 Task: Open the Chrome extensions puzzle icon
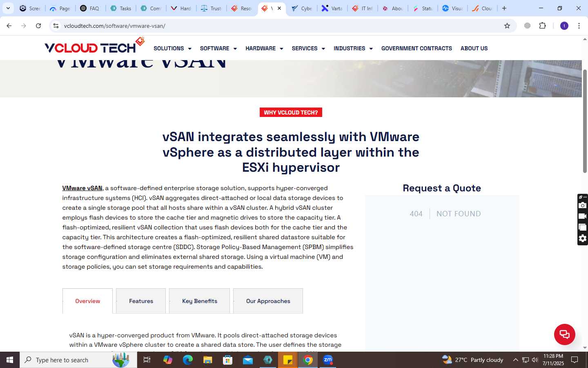point(543,26)
